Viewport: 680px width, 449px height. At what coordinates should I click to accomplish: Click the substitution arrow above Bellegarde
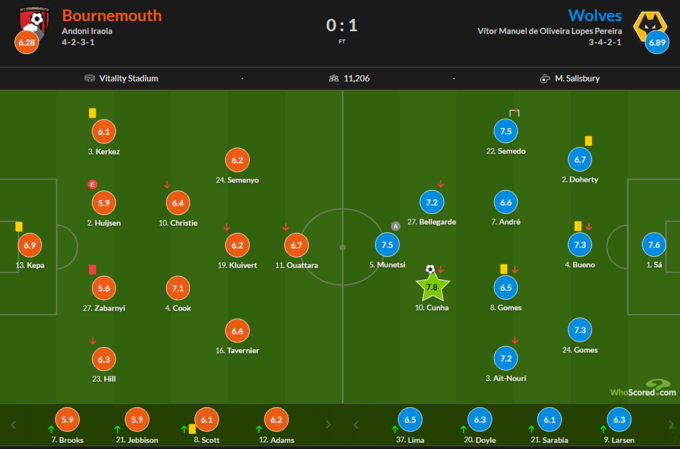coord(441,184)
